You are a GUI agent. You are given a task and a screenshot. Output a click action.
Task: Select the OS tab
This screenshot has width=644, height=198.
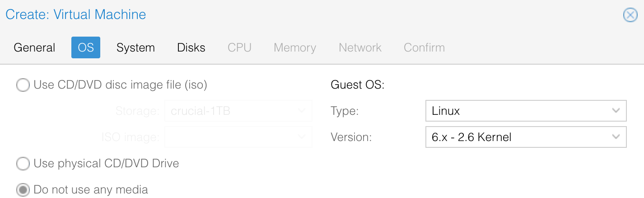click(x=86, y=47)
